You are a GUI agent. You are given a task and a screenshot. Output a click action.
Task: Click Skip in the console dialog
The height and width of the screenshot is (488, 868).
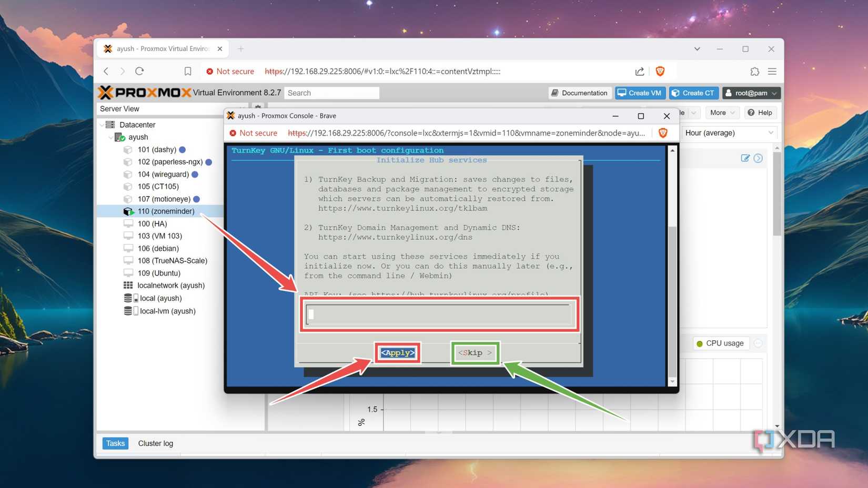coord(475,353)
